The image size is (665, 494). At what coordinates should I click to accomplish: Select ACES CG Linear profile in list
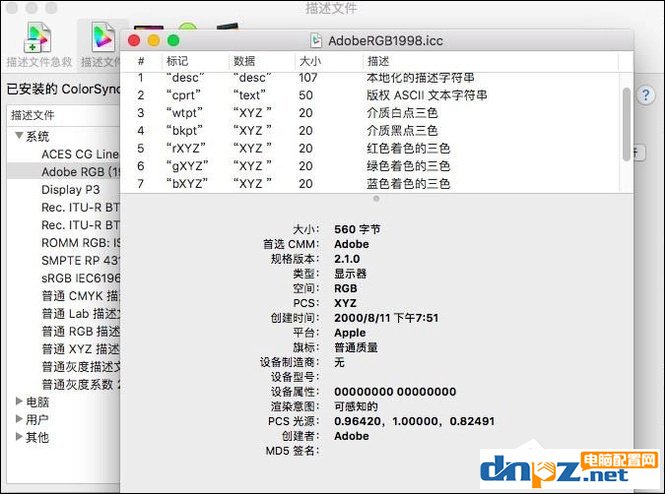[80, 154]
